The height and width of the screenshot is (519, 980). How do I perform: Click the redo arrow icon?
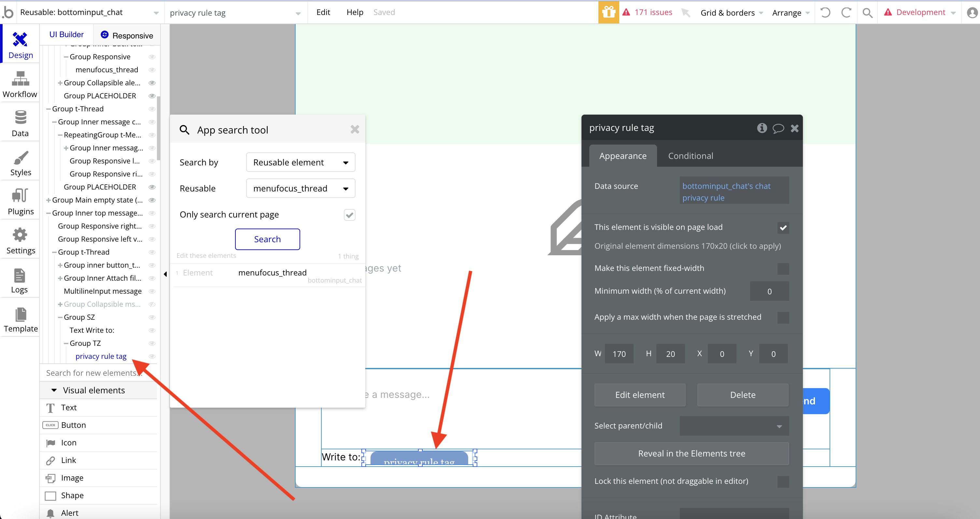(x=846, y=13)
